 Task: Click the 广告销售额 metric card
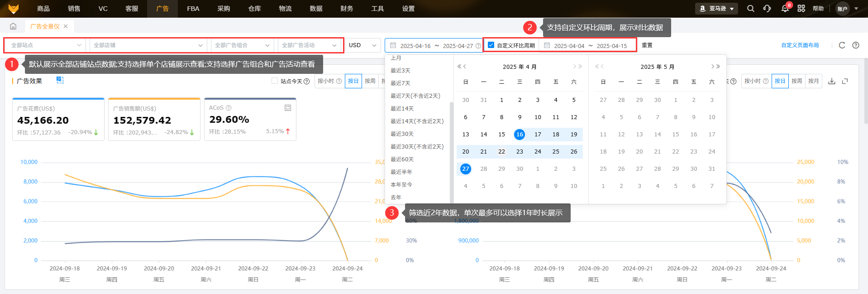(154, 119)
